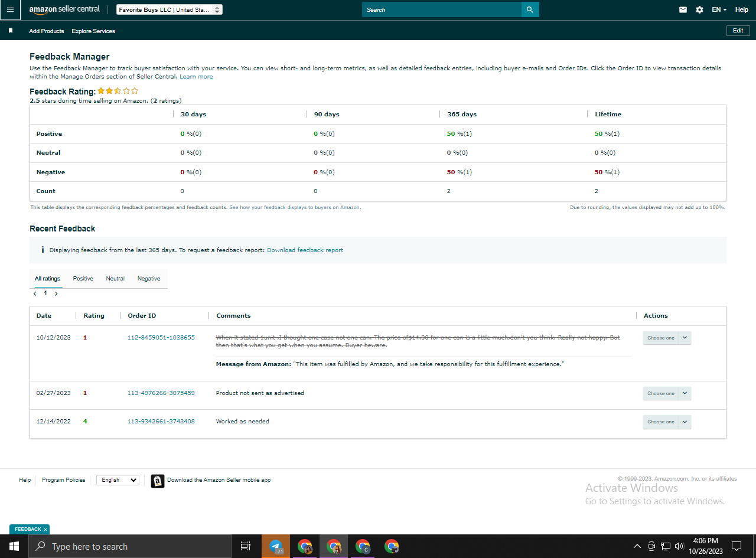The width and height of the screenshot is (756, 558).
Task: Go to previous feedback page arrow
Action: coord(35,293)
